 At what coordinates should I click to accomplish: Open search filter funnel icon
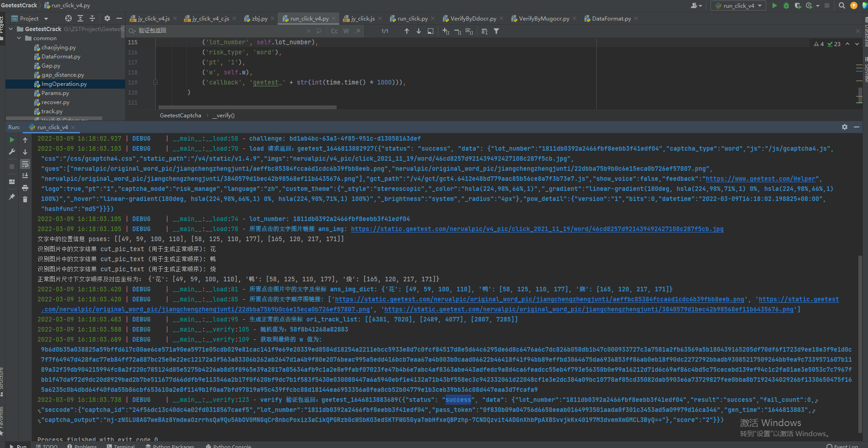click(496, 31)
